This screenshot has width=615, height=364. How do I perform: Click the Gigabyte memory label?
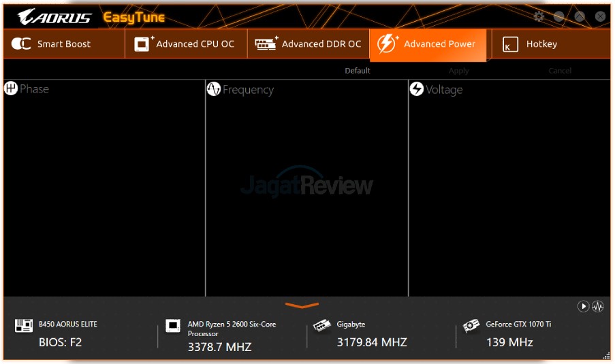(351, 325)
